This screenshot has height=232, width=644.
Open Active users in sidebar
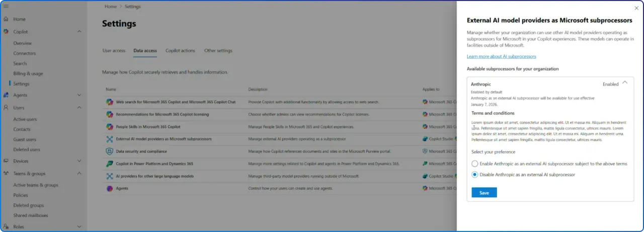25,119
